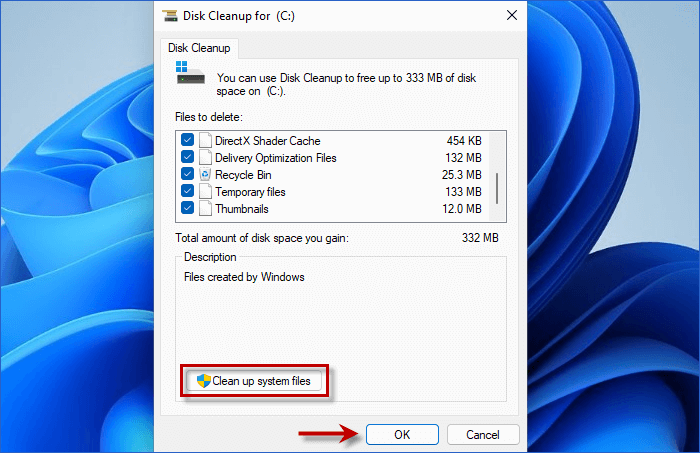Toggle the Temporary files checkbox
The height and width of the screenshot is (453, 700).
[188, 191]
